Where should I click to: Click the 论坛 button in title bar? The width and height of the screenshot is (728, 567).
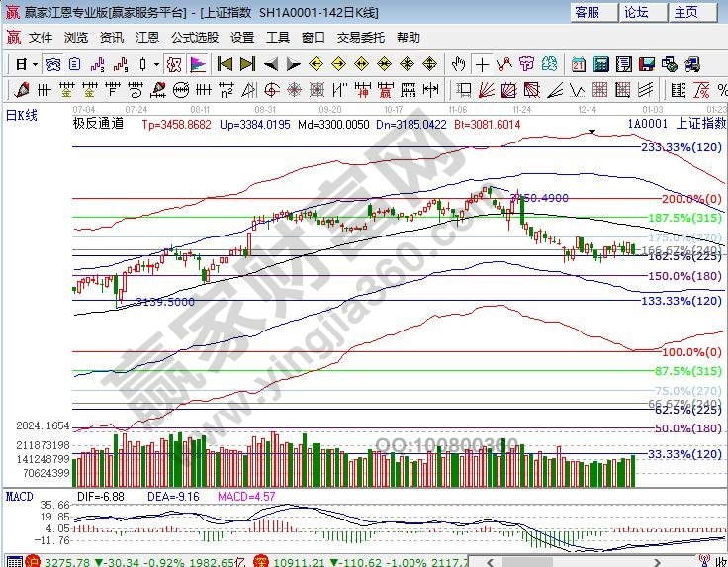[x=637, y=12]
